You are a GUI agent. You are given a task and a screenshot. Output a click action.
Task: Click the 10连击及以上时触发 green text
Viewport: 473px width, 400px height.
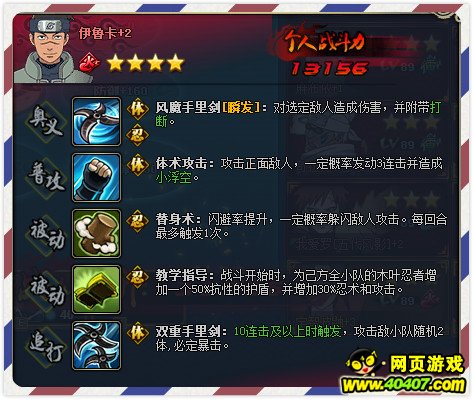pos(288,331)
